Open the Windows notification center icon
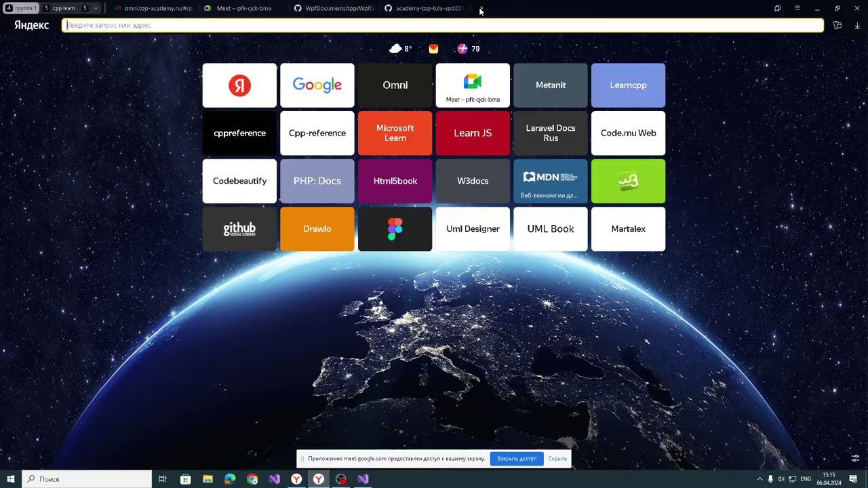This screenshot has height=488, width=868. tap(854, 479)
